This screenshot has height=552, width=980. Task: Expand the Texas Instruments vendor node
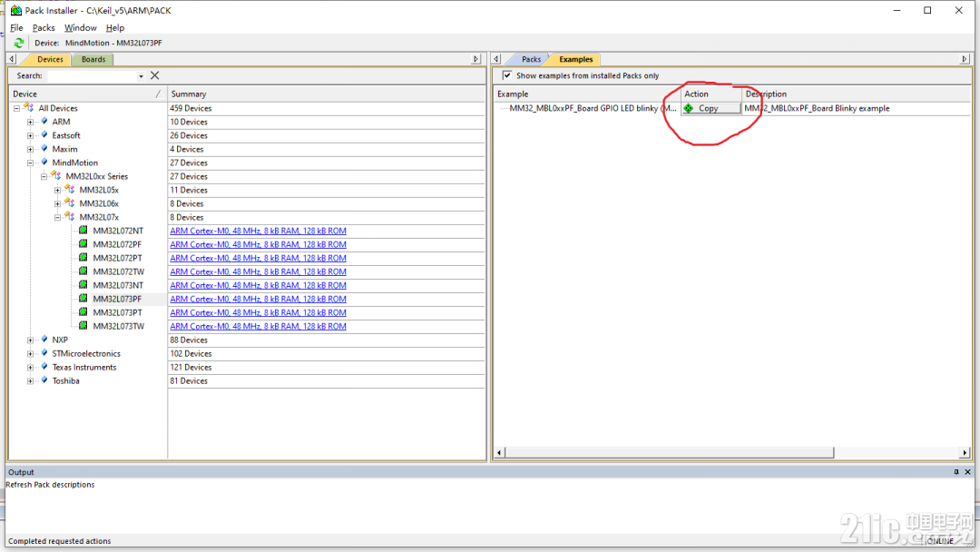pos(30,368)
